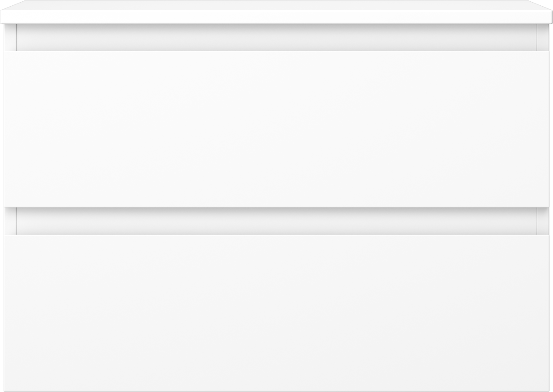This screenshot has height=392, width=553.
Task: Select the left end of the countertop
Action: pos(5,12)
